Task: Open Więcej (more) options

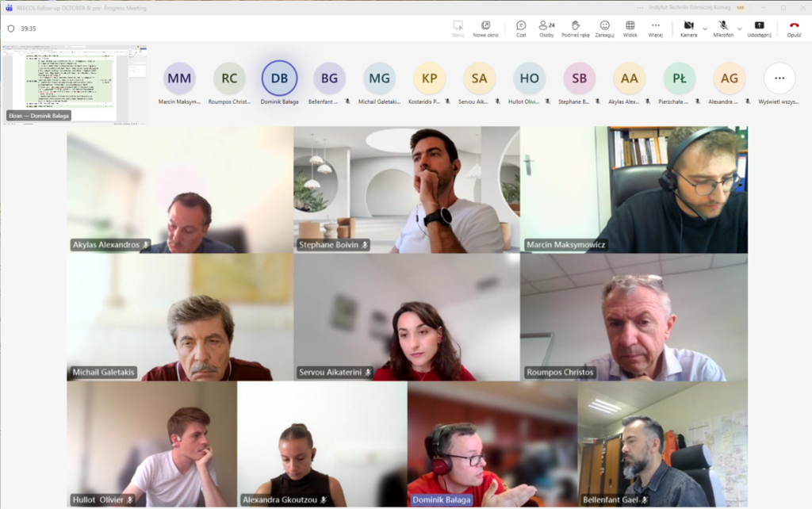Action: click(x=655, y=29)
